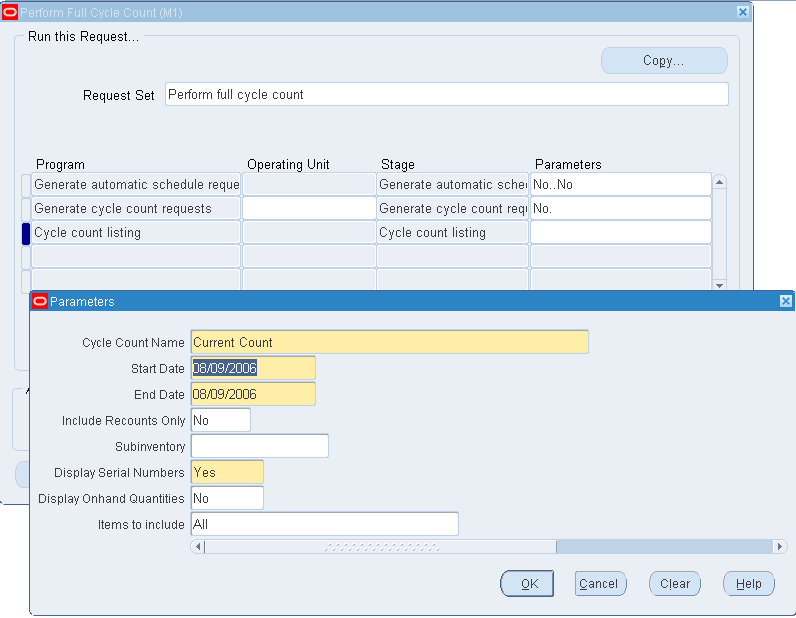Click the End Date field
The image size is (796, 618).
[x=253, y=394]
